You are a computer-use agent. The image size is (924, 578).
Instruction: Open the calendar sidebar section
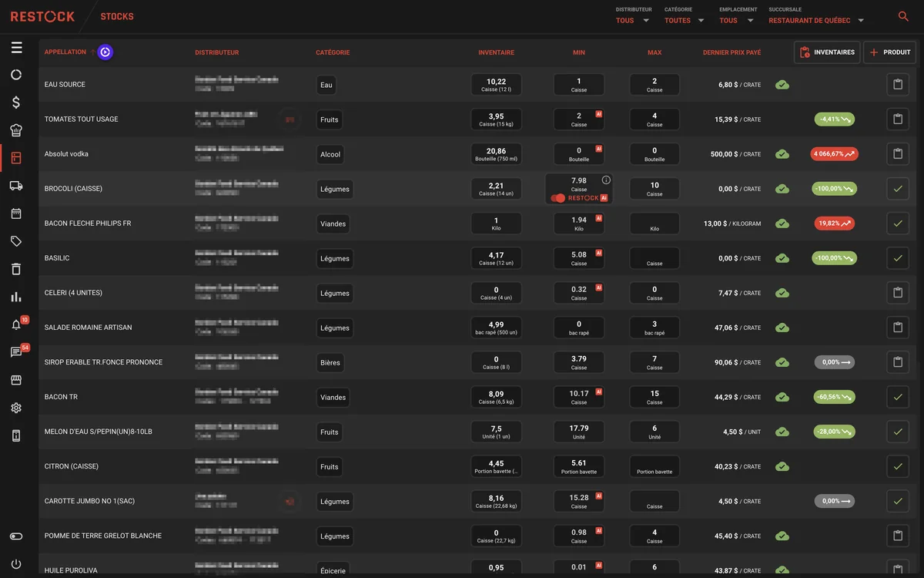tap(16, 213)
